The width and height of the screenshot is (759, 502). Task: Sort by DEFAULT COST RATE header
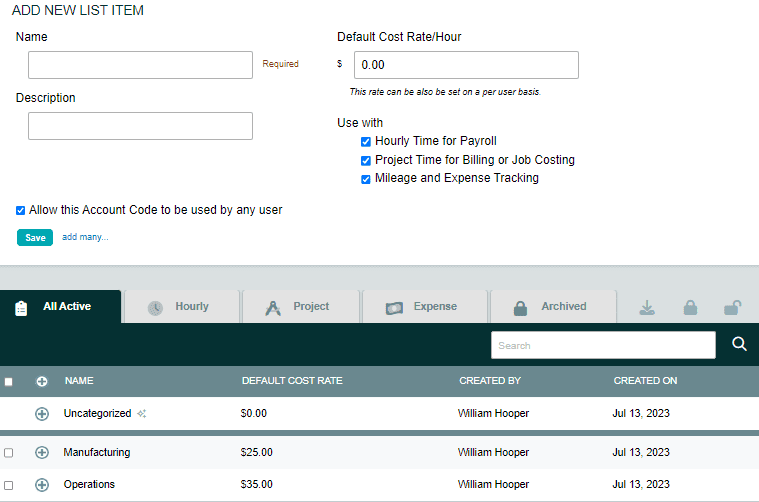(292, 381)
